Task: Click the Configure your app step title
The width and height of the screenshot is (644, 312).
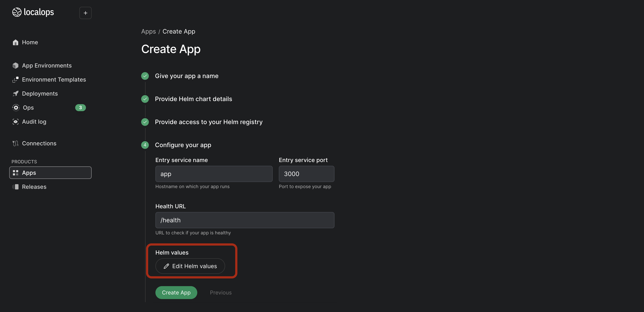Action: coord(183,145)
